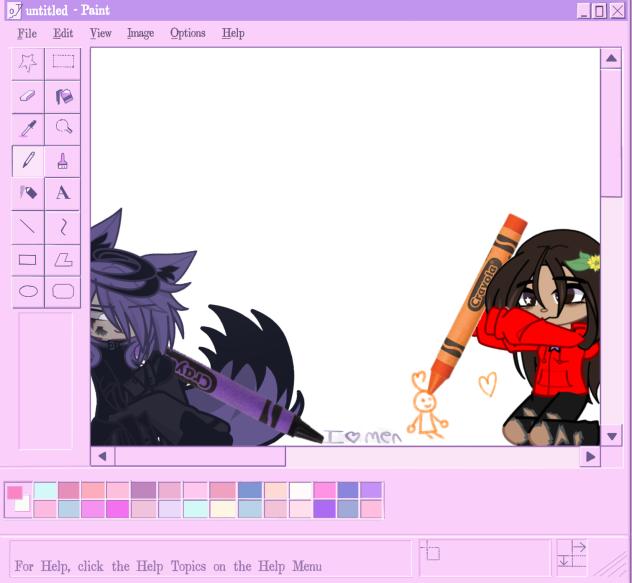Select the Free-Form Select star tool

[x=28, y=62]
